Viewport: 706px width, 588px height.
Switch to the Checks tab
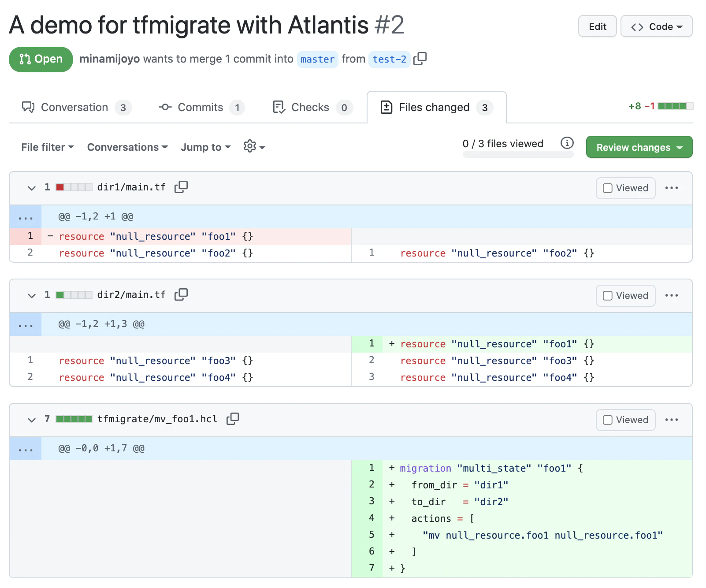tap(312, 108)
